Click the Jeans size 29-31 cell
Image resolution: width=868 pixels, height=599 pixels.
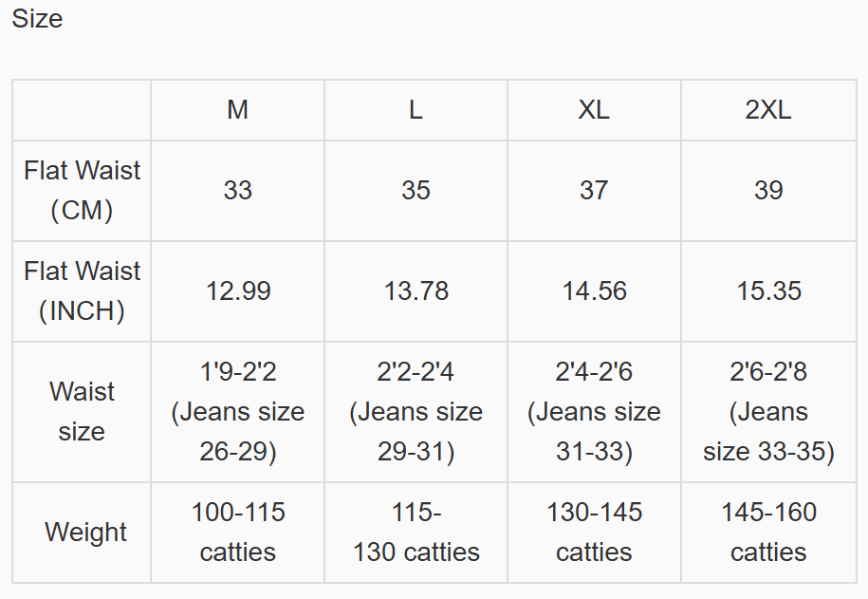click(416, 412)
